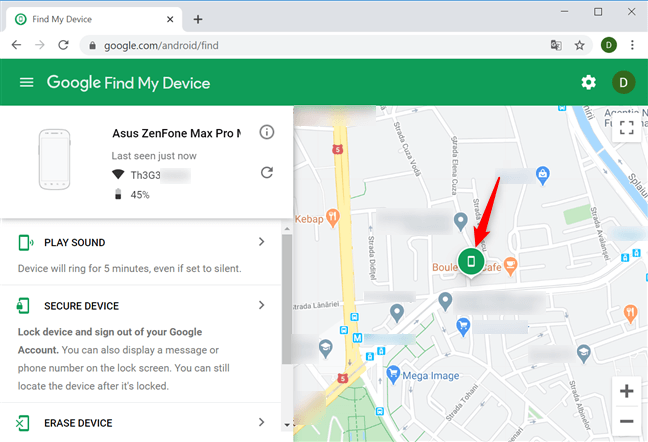Click the Erase Device icon
This screenshot has height=442, width=648.
click(x=22, y=423)
